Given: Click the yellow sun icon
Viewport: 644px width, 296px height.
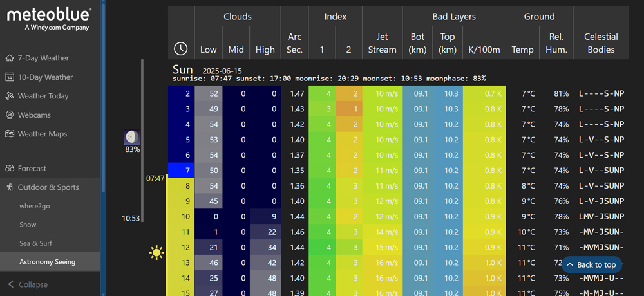Looking at the screenshot, I should [x=156, y=252].
